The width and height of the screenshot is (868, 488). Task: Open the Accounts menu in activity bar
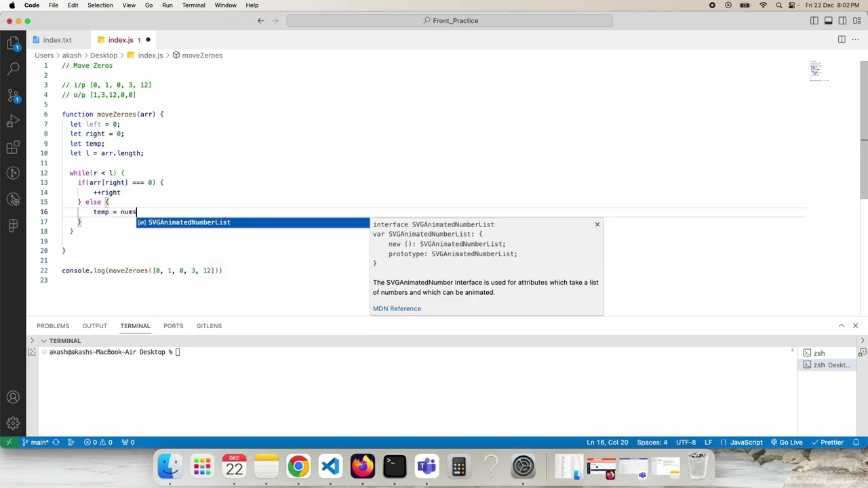13,398
